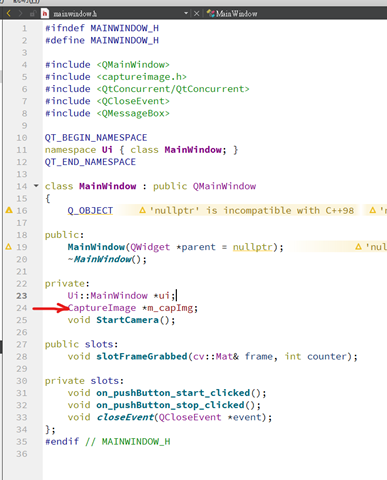The width and height of the screenshot is (387, 480).
Task: Click the closeEvent function name
Action: click(x=125, y=417)
